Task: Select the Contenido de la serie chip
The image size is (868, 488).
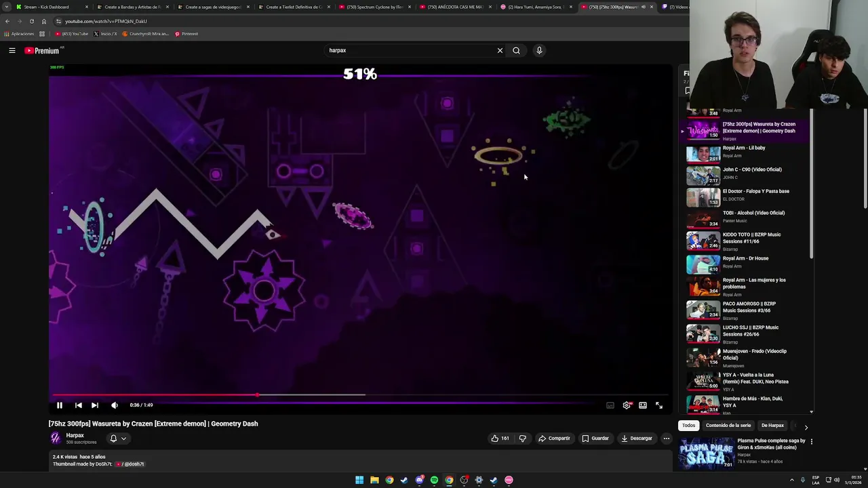Action: 728,426
